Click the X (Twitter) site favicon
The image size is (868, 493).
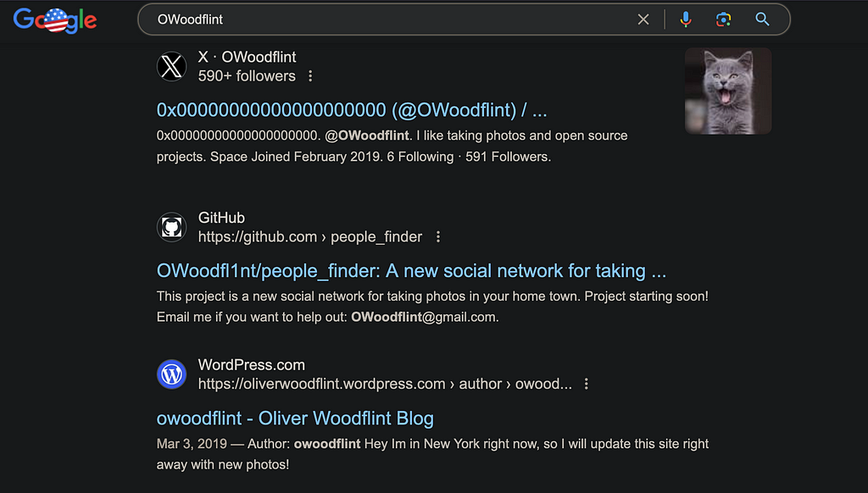point(171,66)
